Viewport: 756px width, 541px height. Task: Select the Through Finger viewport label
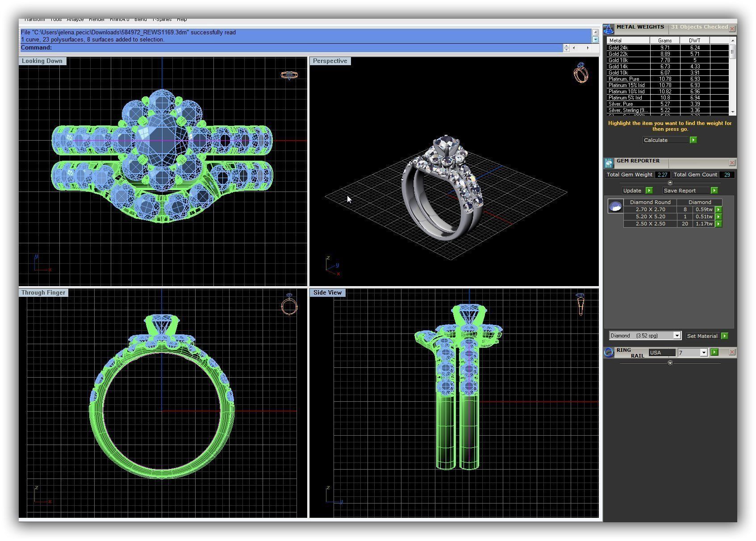click(x=43, y=293)
